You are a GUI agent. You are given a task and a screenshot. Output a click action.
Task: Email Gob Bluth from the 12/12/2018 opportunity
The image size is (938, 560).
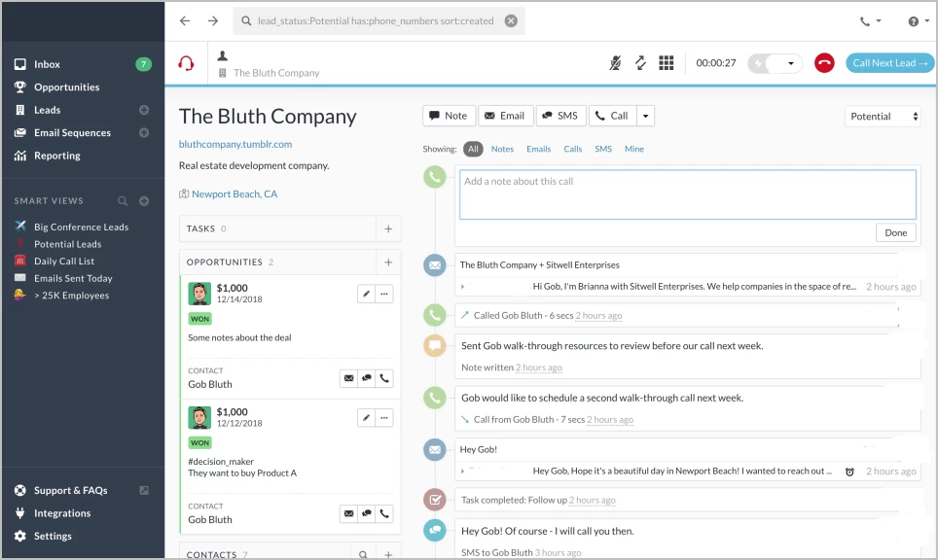348,513
